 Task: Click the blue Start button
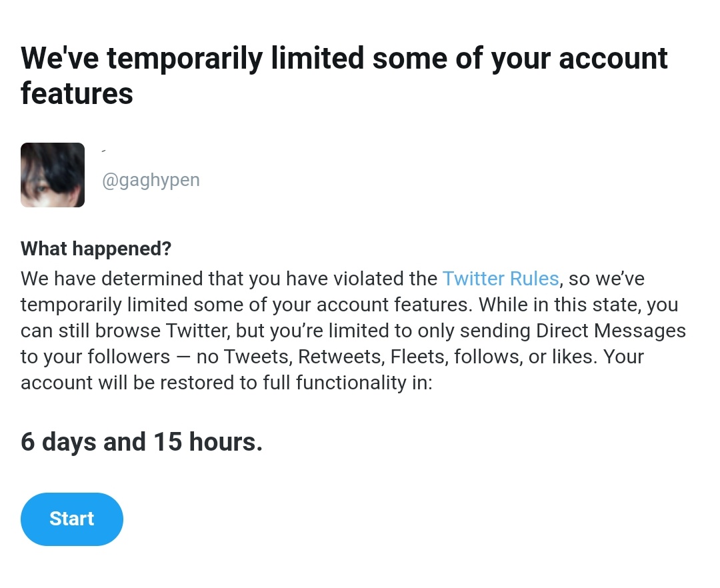tap(71, 519)
